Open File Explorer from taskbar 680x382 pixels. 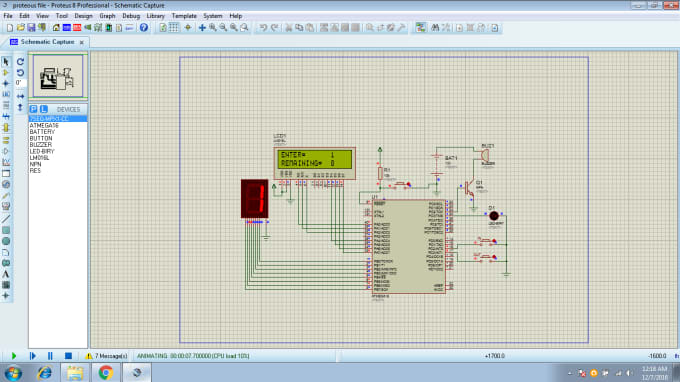[x=75, y=373]
